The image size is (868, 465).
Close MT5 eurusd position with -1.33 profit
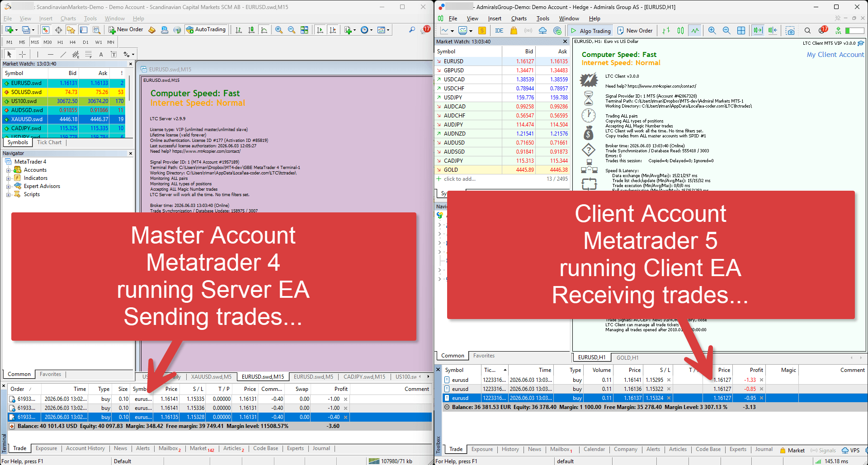[x=761, y=380]
